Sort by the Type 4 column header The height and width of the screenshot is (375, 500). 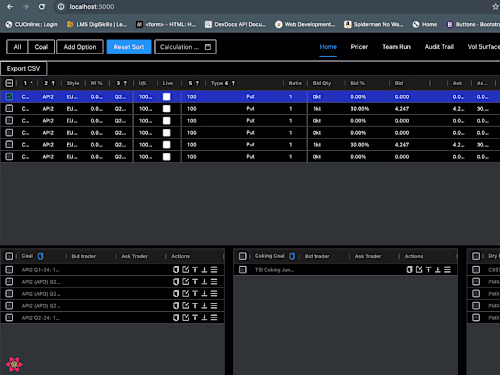point(223,83)
